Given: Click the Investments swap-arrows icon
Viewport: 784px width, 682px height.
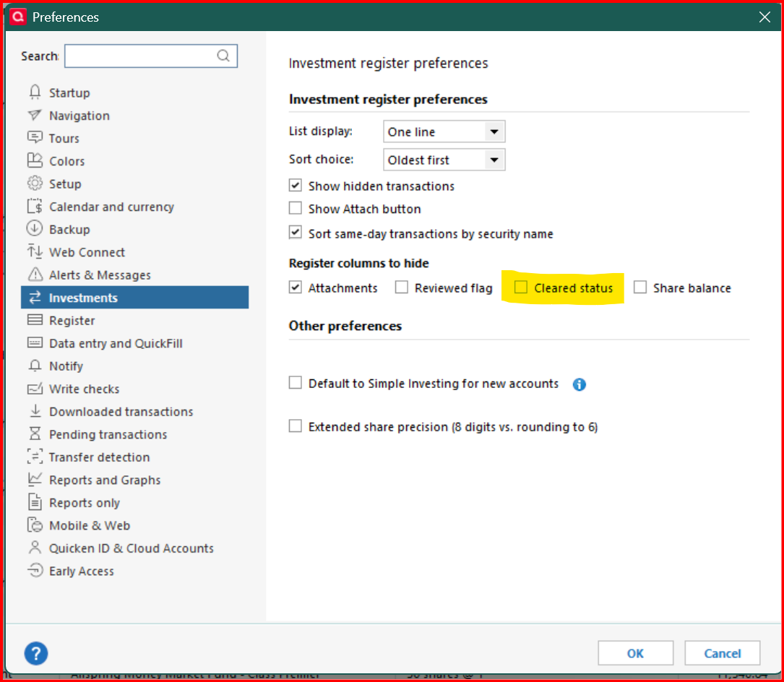Looking at the screenshot, I should 35,298.
